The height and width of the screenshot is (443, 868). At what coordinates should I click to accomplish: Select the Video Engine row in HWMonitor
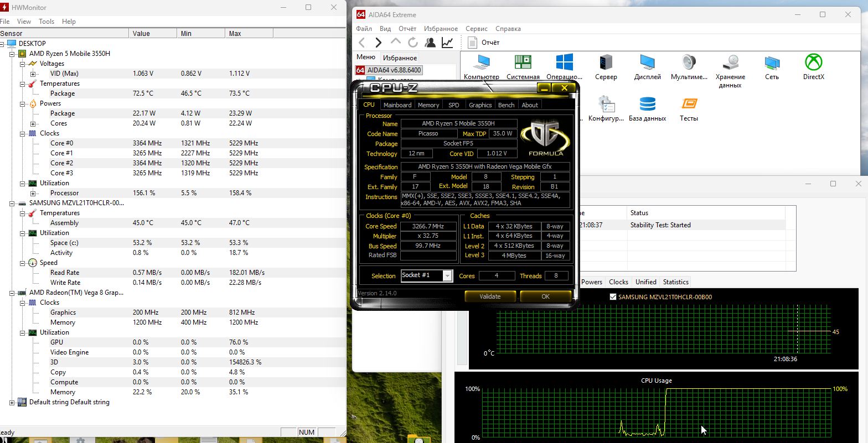173,352
